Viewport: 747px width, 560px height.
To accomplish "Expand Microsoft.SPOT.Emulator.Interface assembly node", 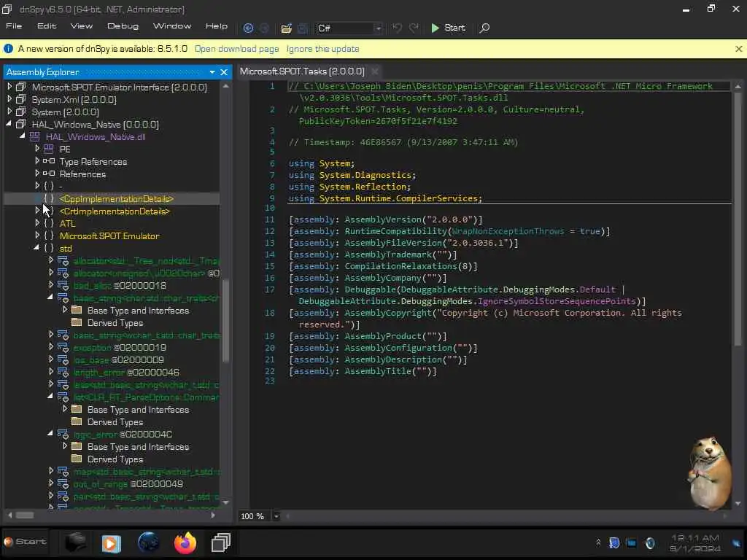I will tap(9, 87).
